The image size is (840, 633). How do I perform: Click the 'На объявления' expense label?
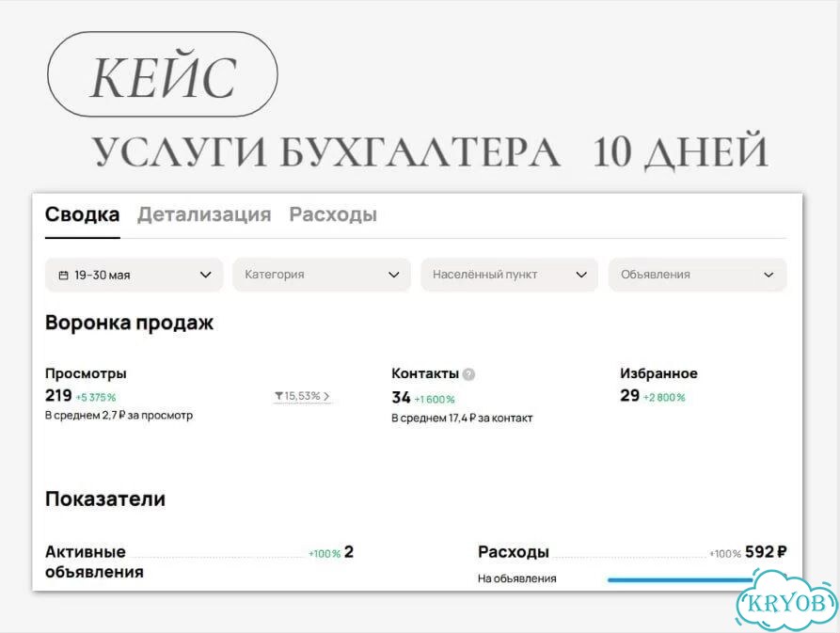(517, 578)
